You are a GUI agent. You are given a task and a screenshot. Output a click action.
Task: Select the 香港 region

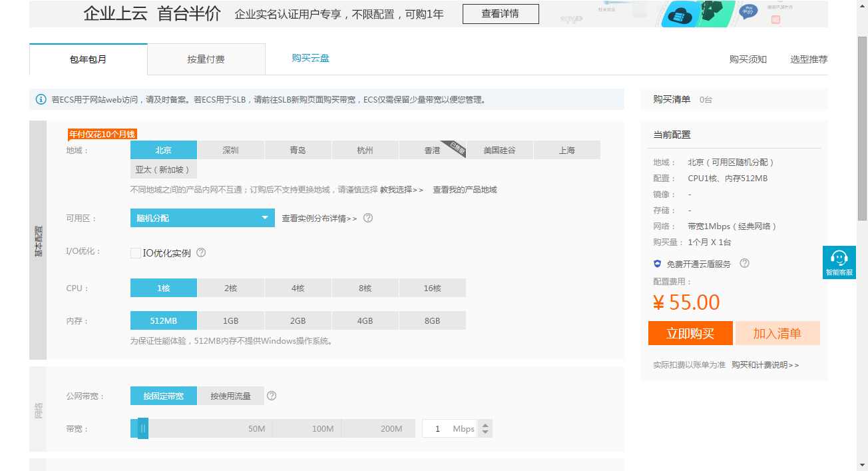coord(433,150)
